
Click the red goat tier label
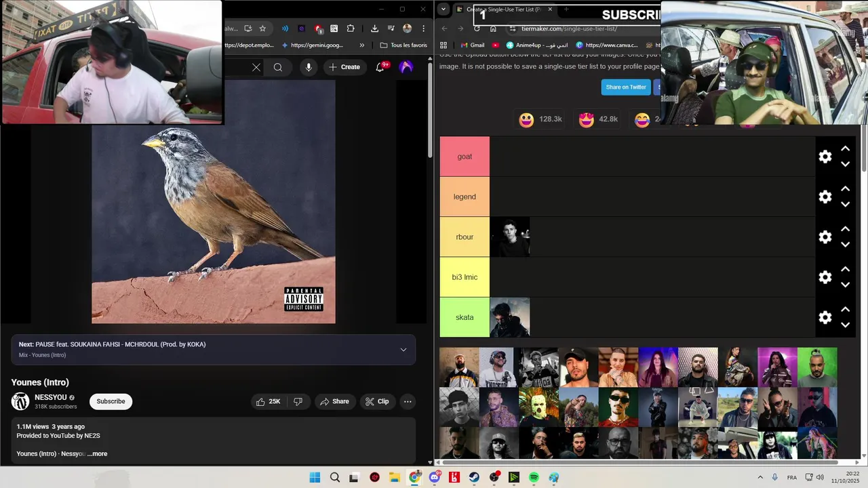click(465, 157)
